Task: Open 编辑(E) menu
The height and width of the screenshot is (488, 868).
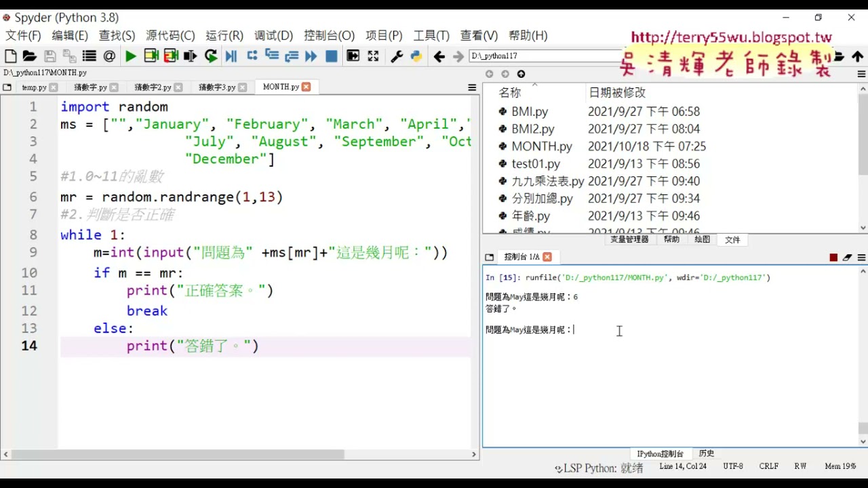Action: [70, 35]
